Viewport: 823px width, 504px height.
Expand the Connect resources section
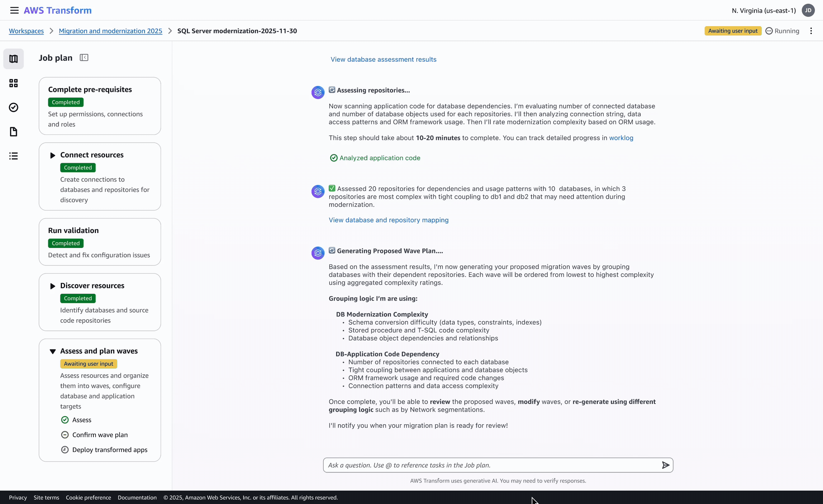(52, 155)
